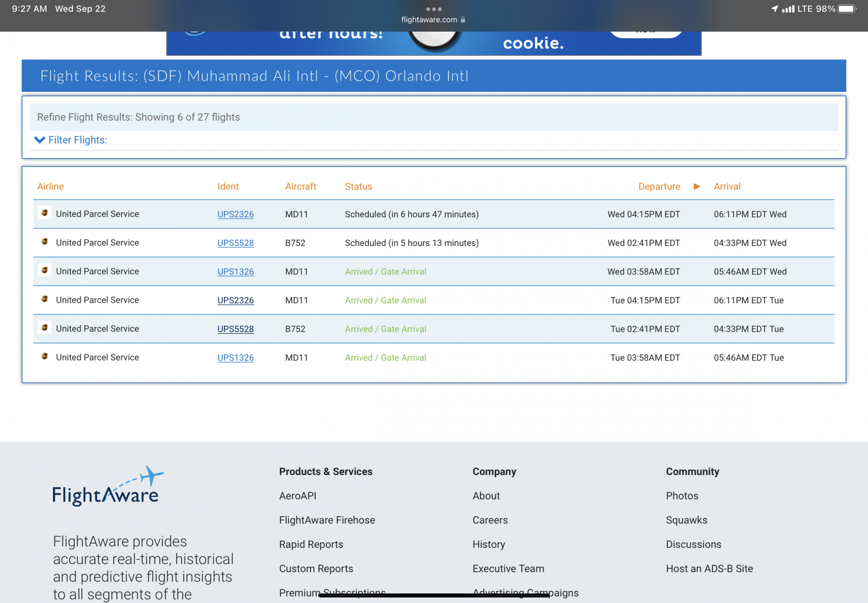
Task: Sort by Airline column header
Action: click(50, 187)
